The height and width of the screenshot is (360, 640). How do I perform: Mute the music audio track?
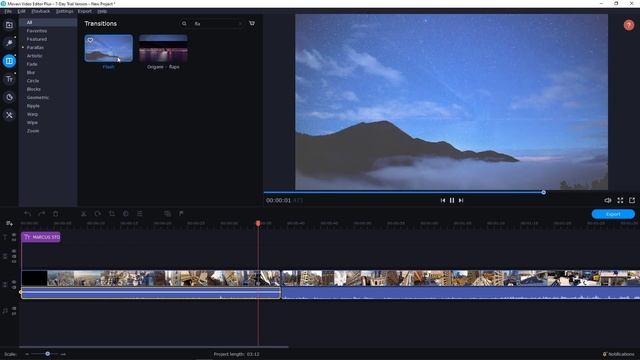point(14,309)
